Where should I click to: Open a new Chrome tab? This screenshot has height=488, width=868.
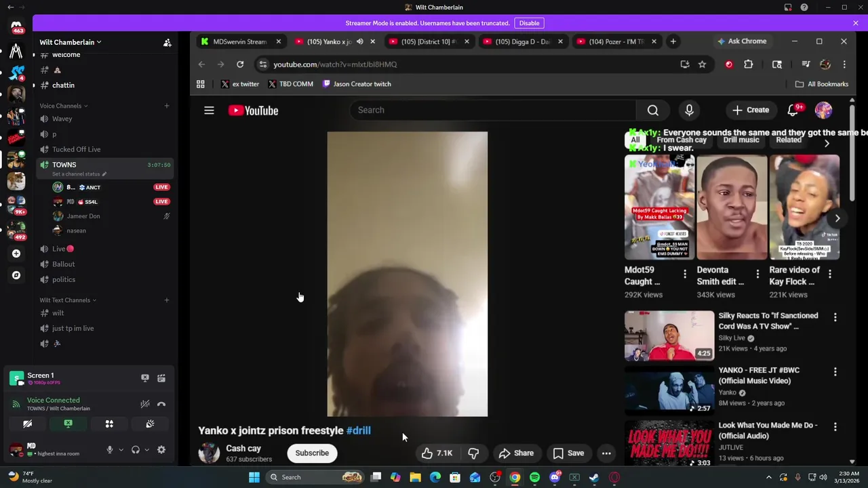point(673,41)
